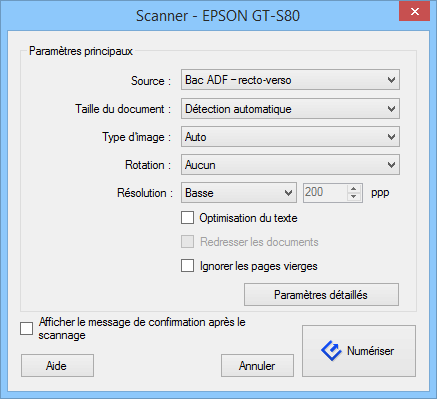Click the Taille du document label
Image resolution: width=437 pixels, height=399 pixels.
tap(123, 109)
